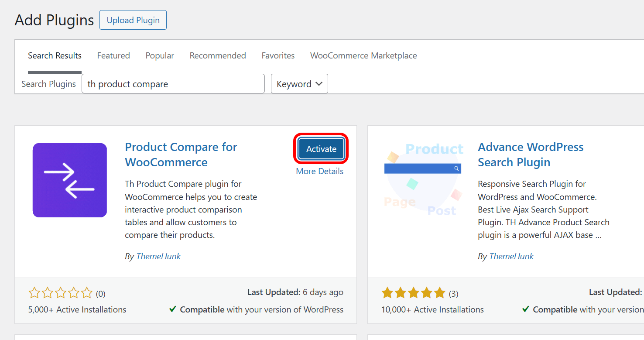Click the empty star rating of Product Compare
Image resolution: width=644 pixels, height=340 pixels.
coord(61,293)
